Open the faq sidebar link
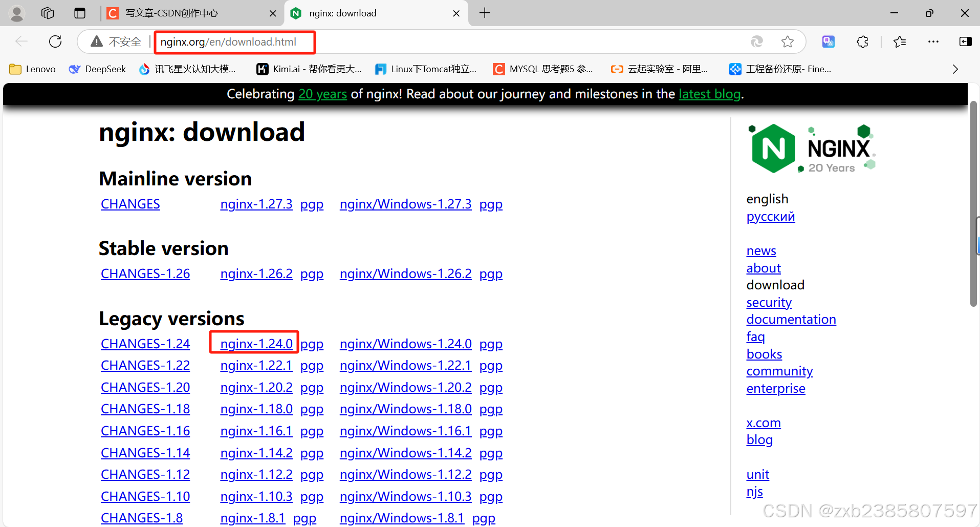Viewport: 980px width, 527px height. click(x=755, y=337)
